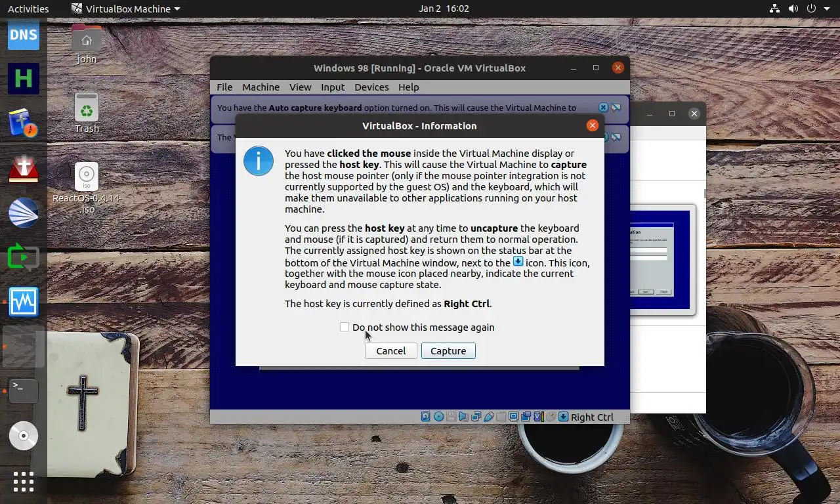Click hard disk activity status icon
Screen dimensions: 840x504
tap(425, 417)
